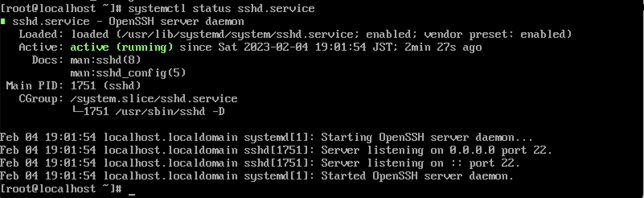The image size is (644, 198).
Task: Click the "Docs:" label
Action: 47,60
